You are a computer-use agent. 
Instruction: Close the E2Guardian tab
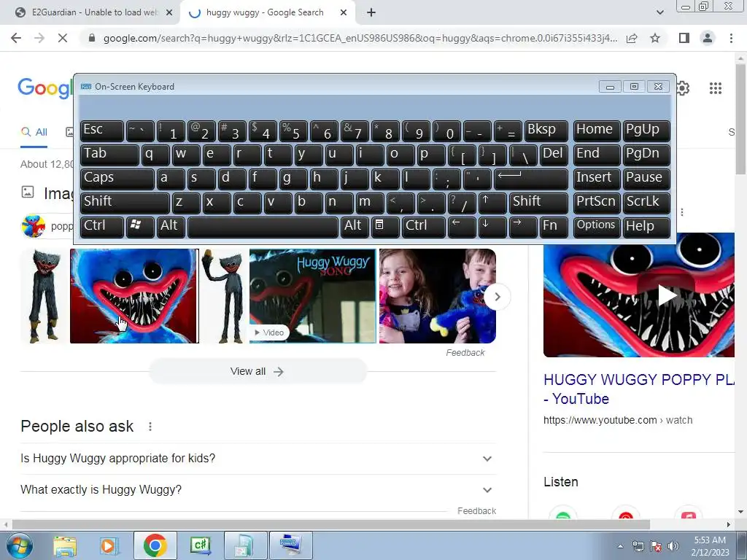tap(169, 12)
